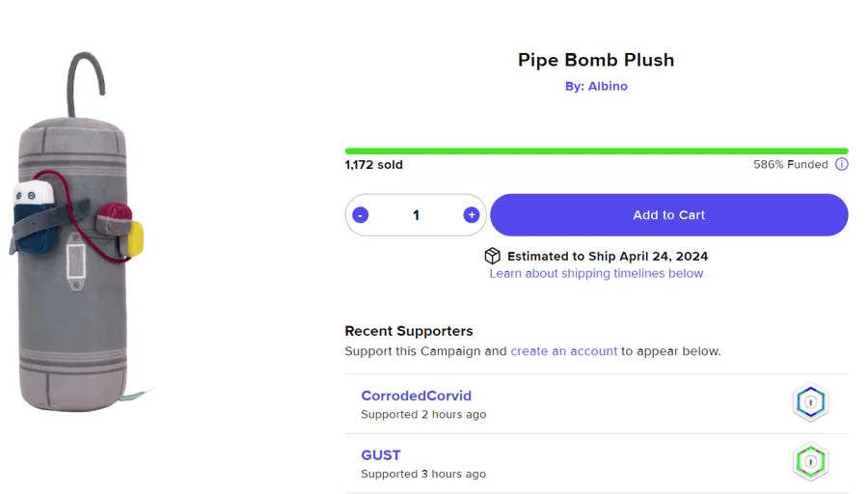Click the shipping box icon

click(493, 256)
